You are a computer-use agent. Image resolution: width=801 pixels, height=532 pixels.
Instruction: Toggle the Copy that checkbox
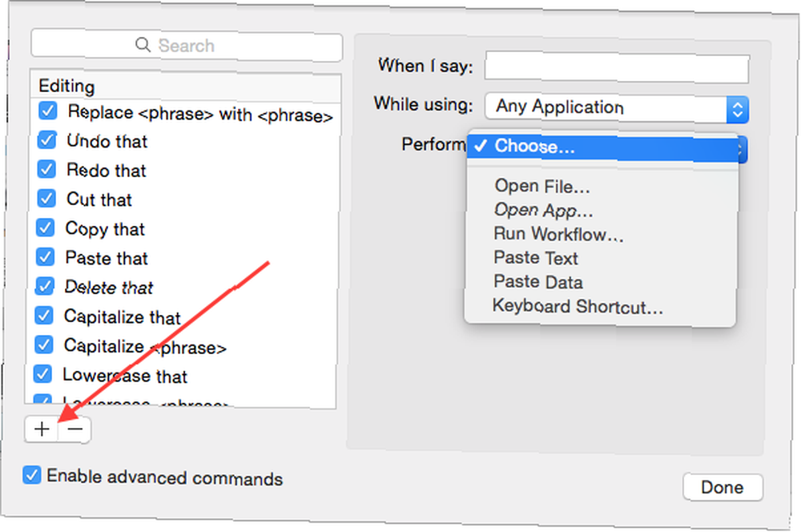click(x=46, y=228)
